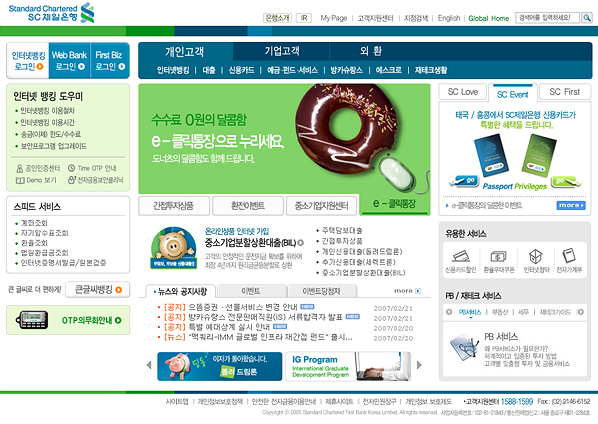The image size is (598, 424).
Task: Click the search text input field
Action: (547, 18)
